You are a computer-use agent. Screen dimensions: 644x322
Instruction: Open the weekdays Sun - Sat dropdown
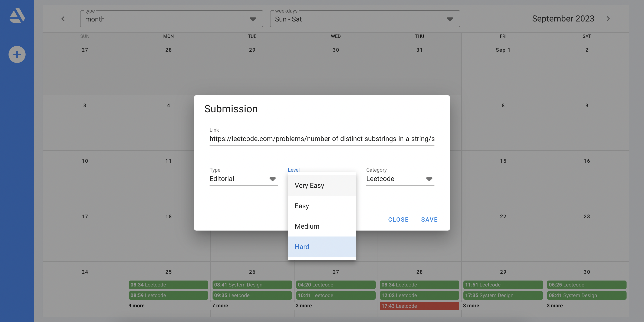(x=365, y=19)
